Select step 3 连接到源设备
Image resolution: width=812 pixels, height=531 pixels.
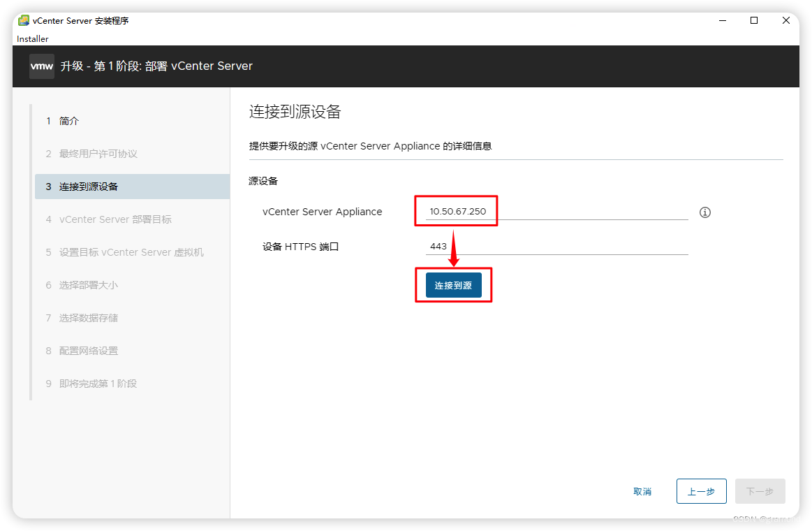[x=132, y=187]
